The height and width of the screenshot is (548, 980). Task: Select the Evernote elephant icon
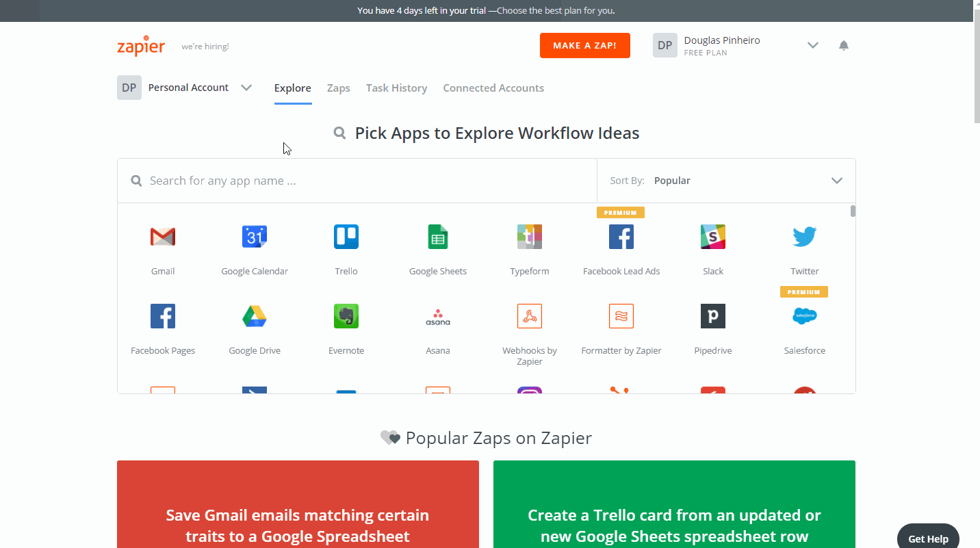pyautogui.click(x=346, y=316)
